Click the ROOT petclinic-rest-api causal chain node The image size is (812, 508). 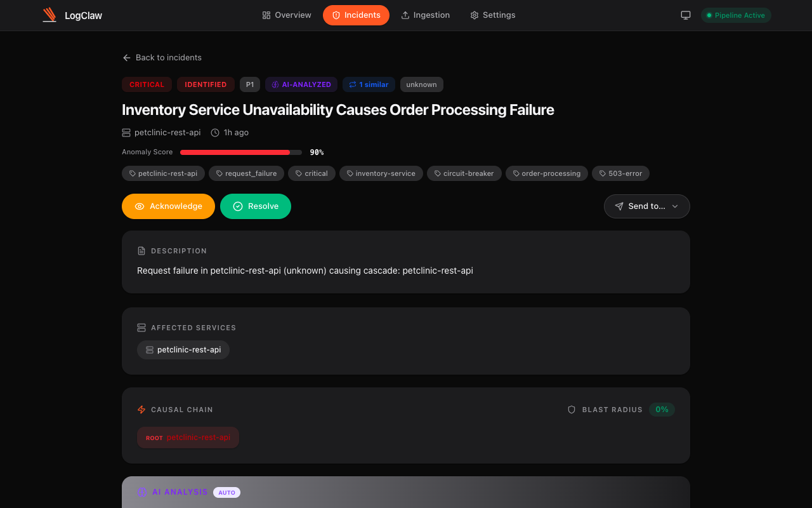click(x=188, y=437)
